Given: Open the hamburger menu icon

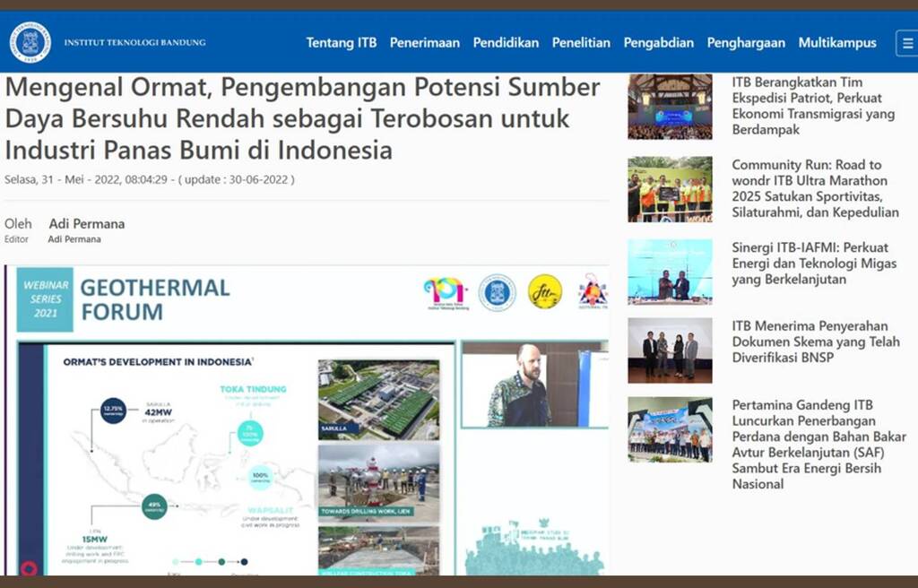Looking at the screenshot, I should (x=907, y=42).
